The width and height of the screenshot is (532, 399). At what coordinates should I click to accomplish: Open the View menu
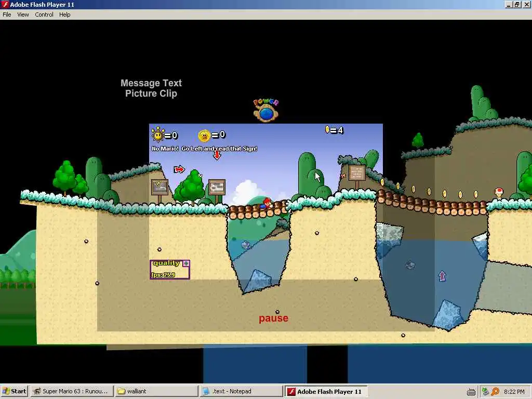(x=23, y=15)
